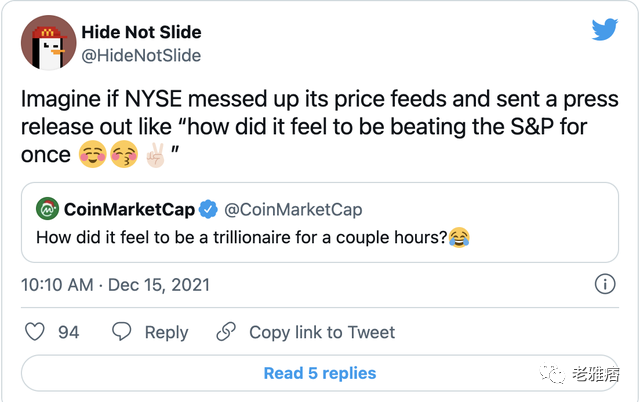This screenshot has height=402, width=640.
Task: Open the tweet info circle icon
Action: click(x=605, y=284)
